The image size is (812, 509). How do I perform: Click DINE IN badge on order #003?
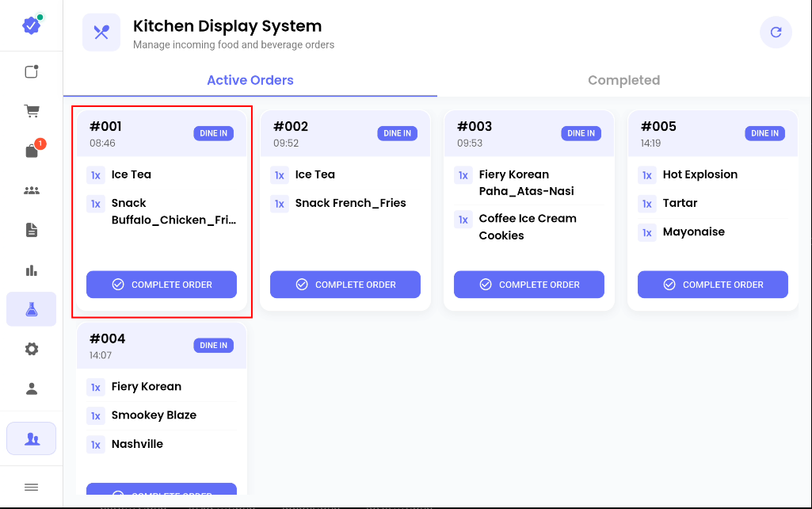pos(581,133)
